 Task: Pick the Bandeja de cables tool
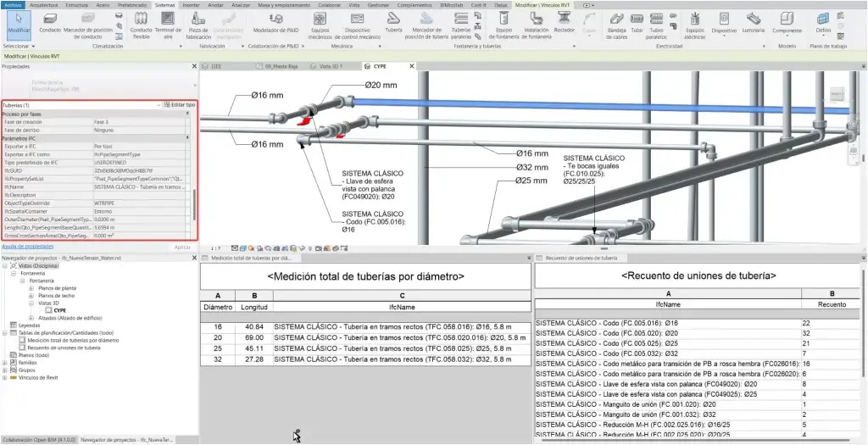pos(616,25)
